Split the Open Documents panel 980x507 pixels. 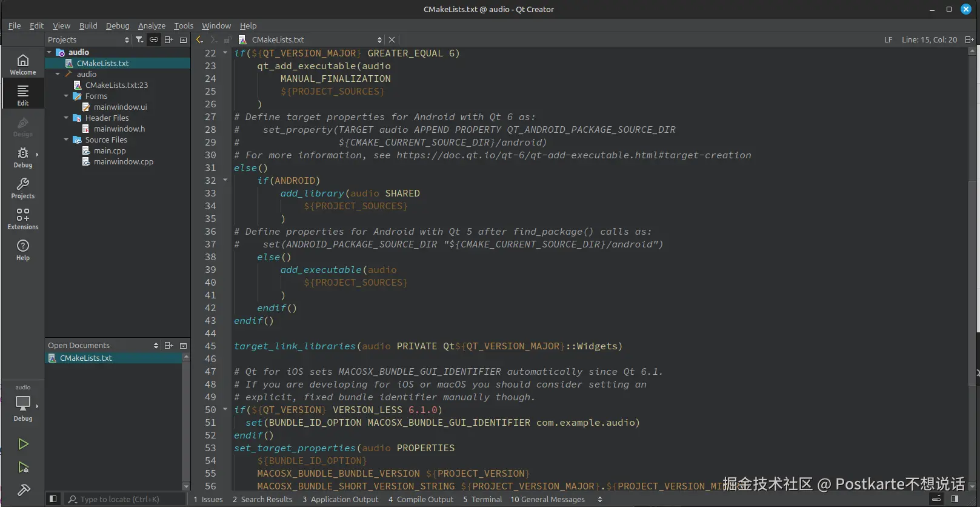coord(169,345)
